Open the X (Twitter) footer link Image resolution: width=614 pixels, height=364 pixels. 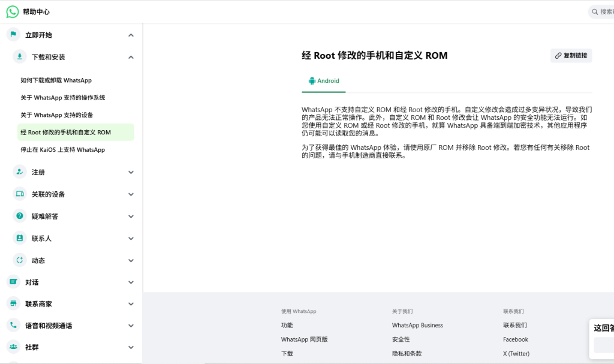[516, 353]
